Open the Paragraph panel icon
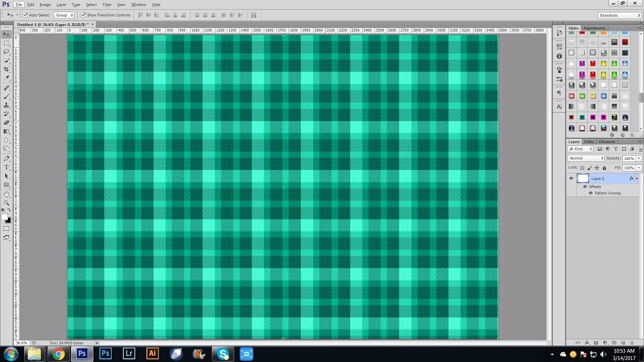This screenshot has height=362, width=644. click(559, 93)
